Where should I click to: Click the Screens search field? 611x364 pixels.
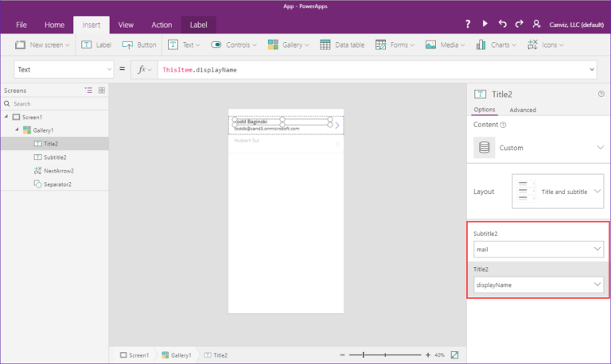pyautogui.click(x=55, y=103)
